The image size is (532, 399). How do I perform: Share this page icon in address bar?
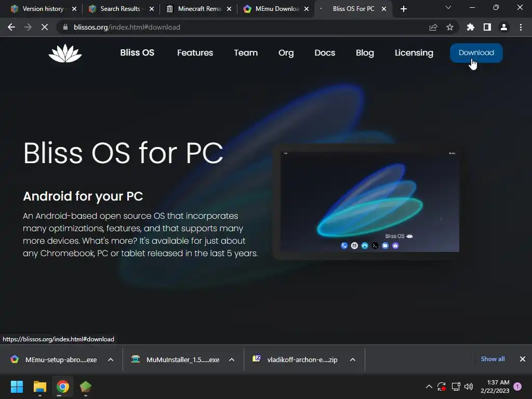[433, 27]
